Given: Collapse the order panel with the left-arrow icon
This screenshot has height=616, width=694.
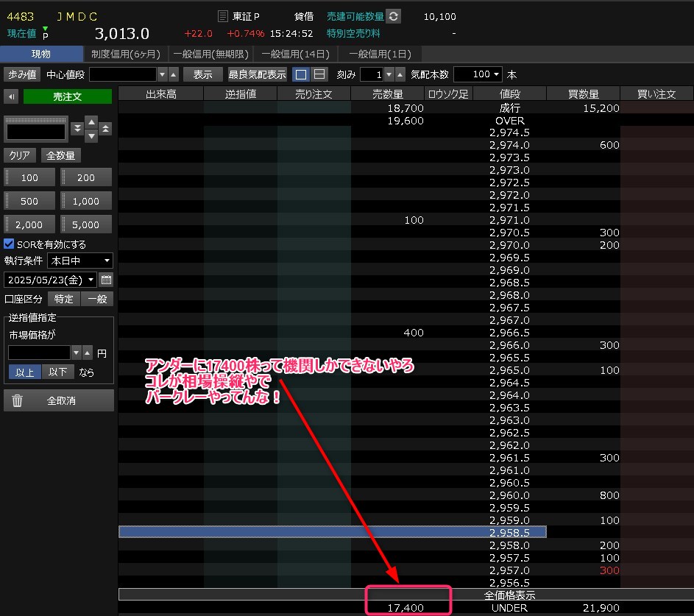Looking at the screenshot, I should point(12,96).
